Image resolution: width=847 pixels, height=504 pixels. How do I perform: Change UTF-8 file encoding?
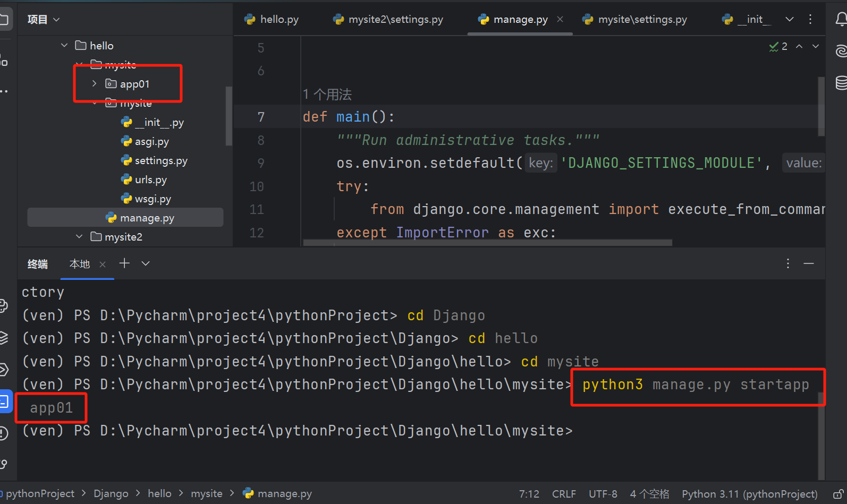[x=603, y=494]
